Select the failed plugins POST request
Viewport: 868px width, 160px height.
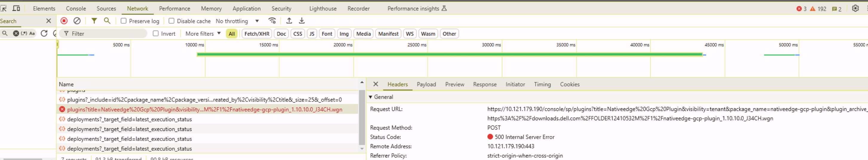point(204,109)
